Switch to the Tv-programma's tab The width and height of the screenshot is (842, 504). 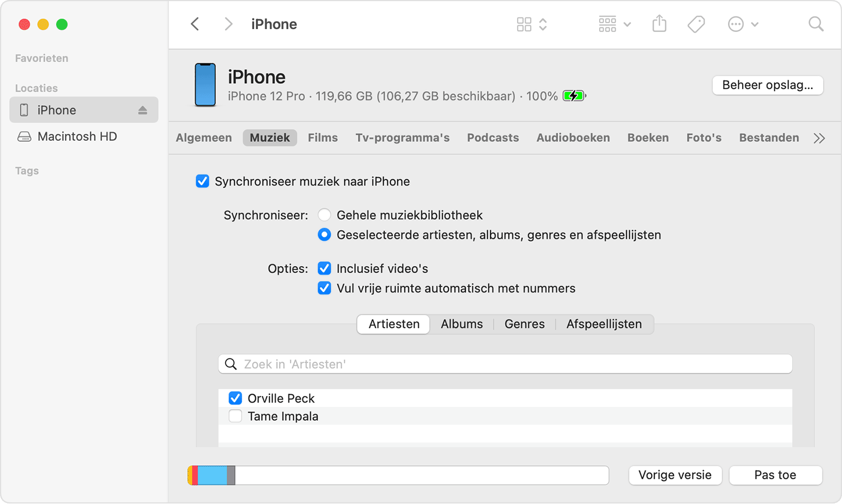(x=403, y=138)
